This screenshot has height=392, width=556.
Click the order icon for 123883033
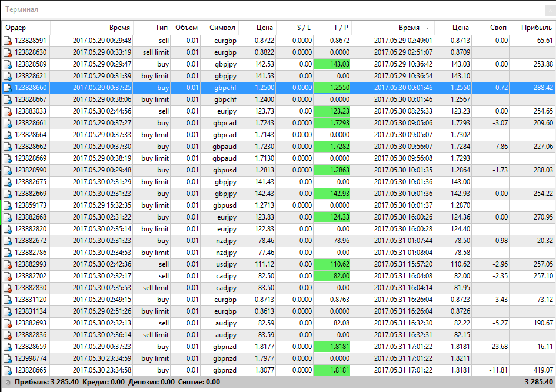[x=8, y=112]
